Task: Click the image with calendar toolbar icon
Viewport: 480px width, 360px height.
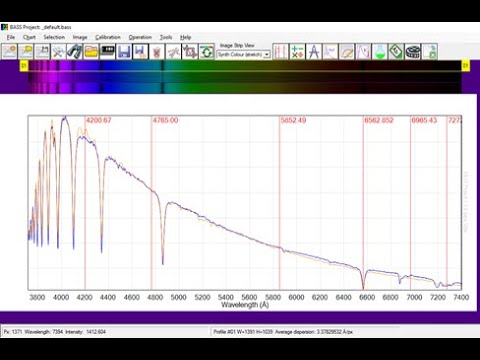Action: (x=42, y=52)
